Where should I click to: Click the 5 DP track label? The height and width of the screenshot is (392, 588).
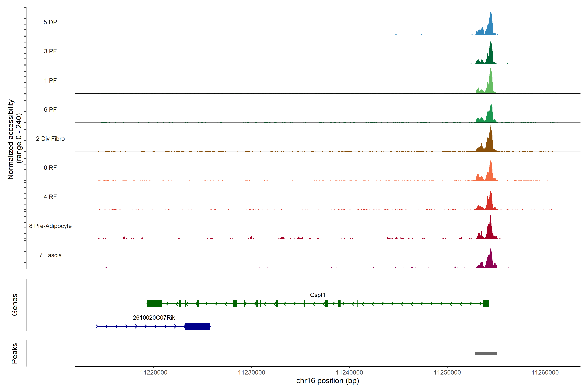50,22
